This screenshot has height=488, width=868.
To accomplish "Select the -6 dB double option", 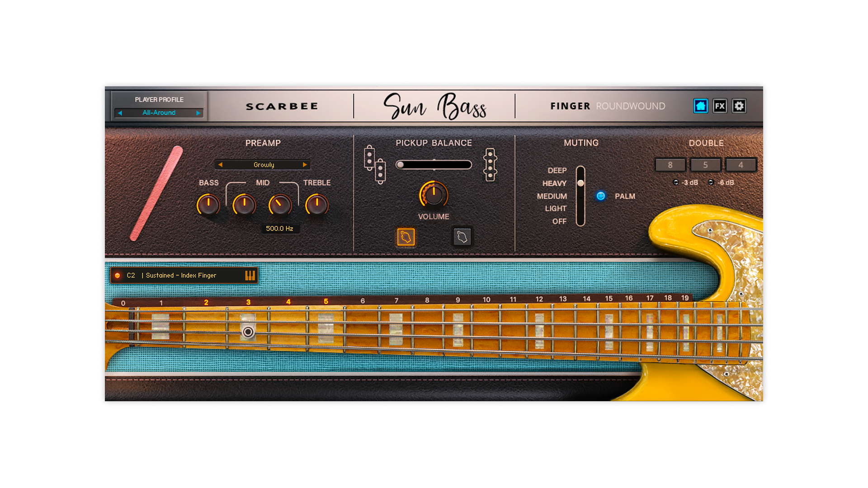I will (x=711, y=183).
